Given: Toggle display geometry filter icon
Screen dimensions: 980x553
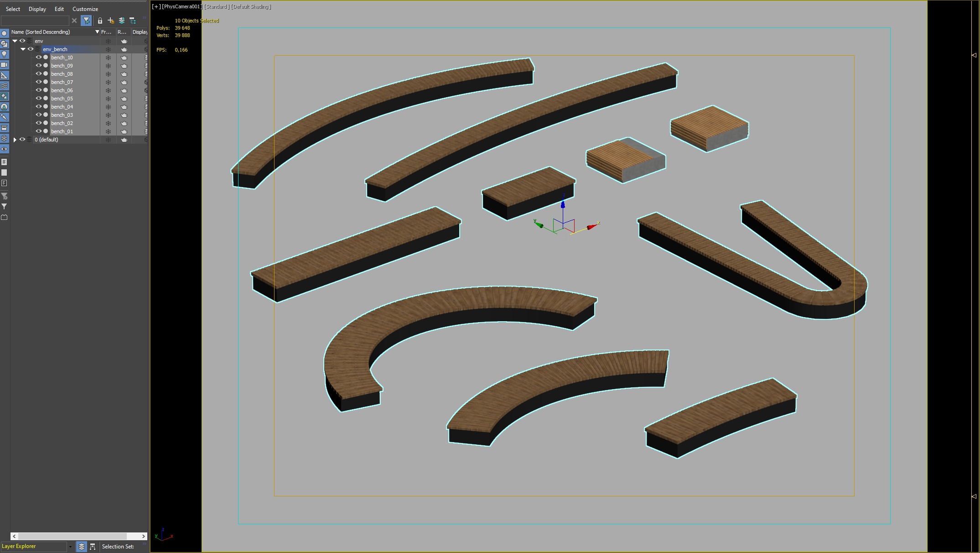Looking at the screenshot, I should point(4,33).
